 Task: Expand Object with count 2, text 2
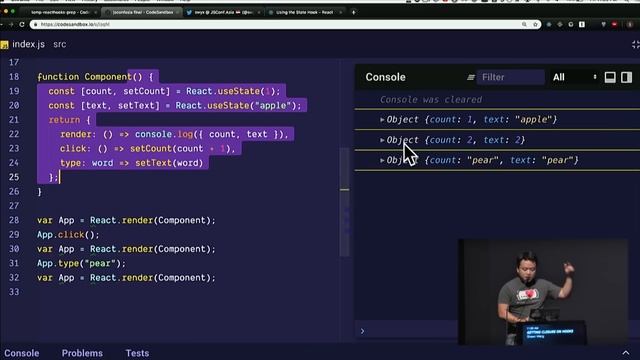[x=382, y=140]
